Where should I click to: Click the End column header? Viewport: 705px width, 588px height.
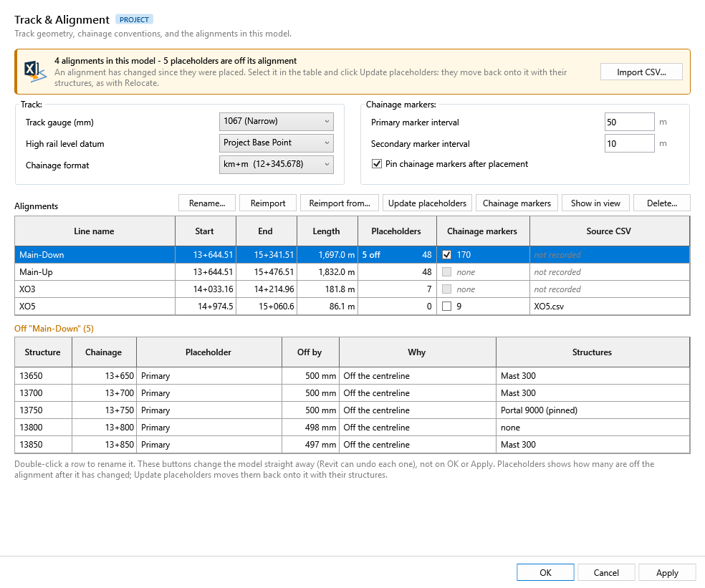coord(267,231)
